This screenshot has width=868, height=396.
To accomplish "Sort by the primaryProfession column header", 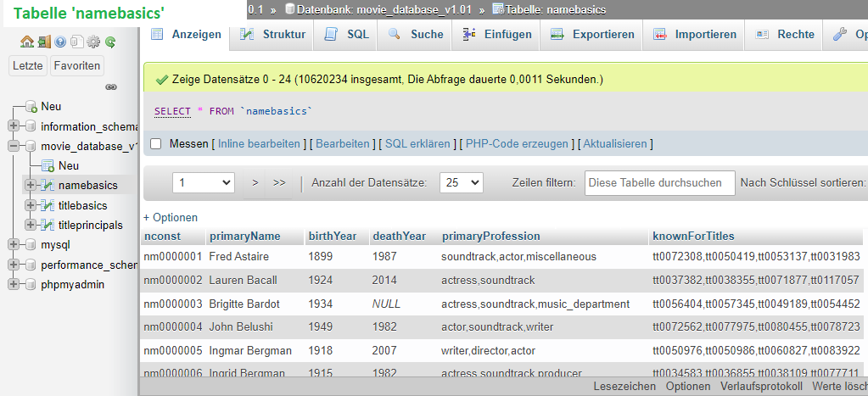I will coord(491,237).
